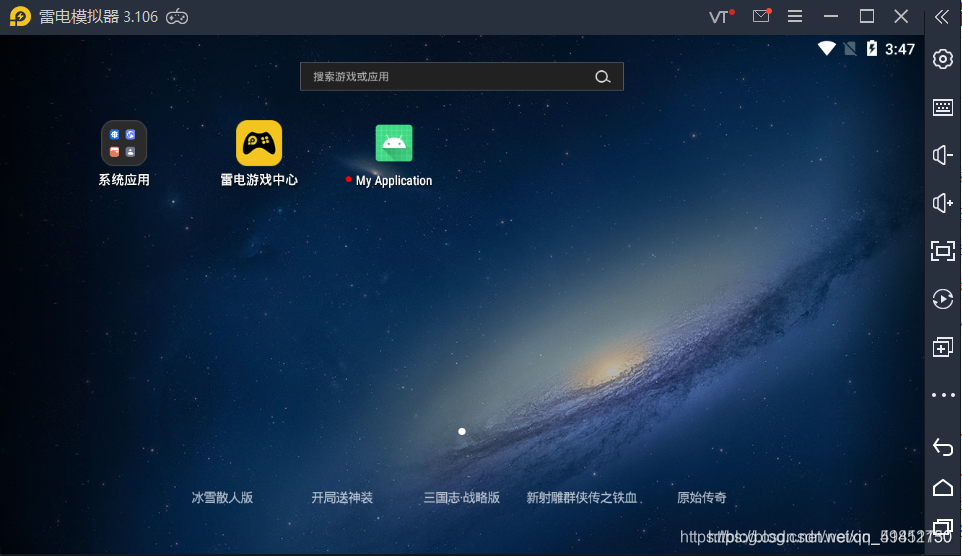Screen dimensions: 962x556
Task: Open the hamburger menu in title bar
Action: pyautogui.click(x=795, y=17)
